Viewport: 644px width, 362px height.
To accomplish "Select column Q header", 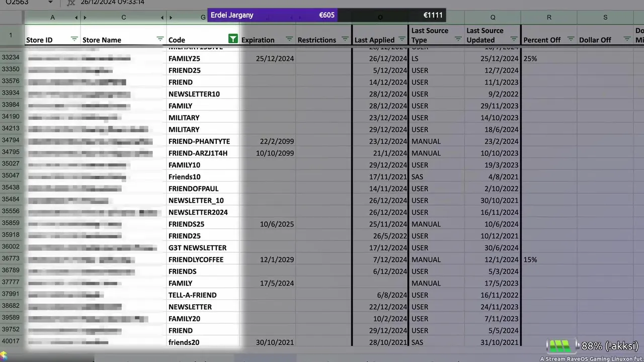I will coord(493,18).
